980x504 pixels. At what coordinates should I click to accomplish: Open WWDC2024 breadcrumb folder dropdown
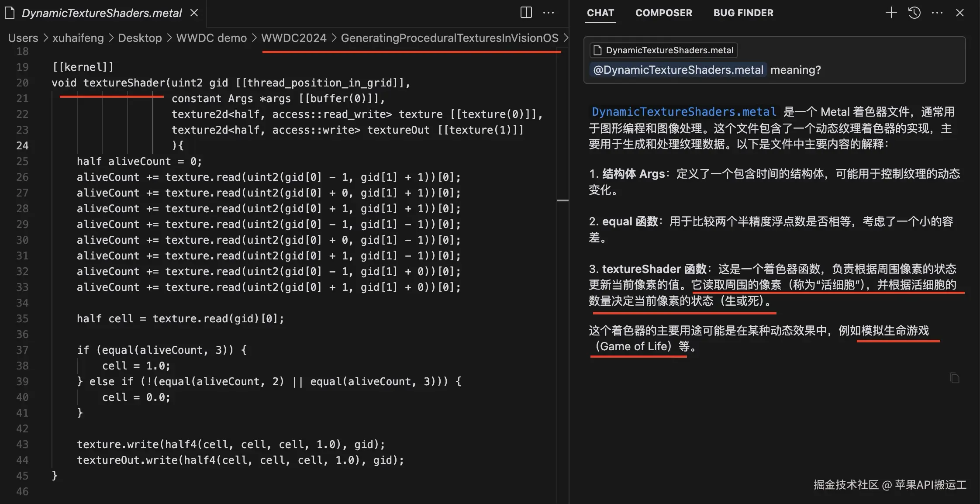coord(293,38)
